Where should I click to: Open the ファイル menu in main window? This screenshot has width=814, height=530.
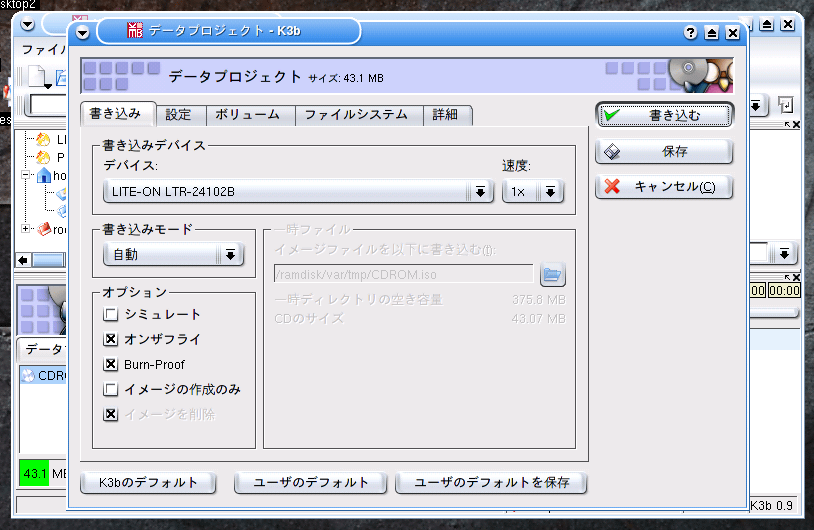[44, 50]
